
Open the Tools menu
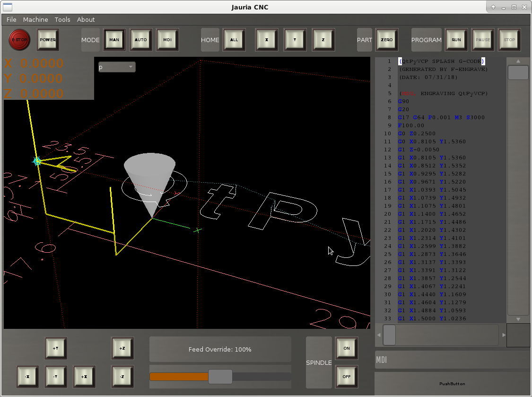coord(62,19)
